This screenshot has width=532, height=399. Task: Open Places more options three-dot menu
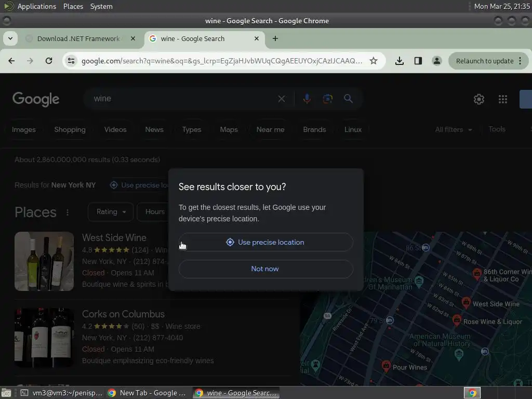(x=68, y=212)
